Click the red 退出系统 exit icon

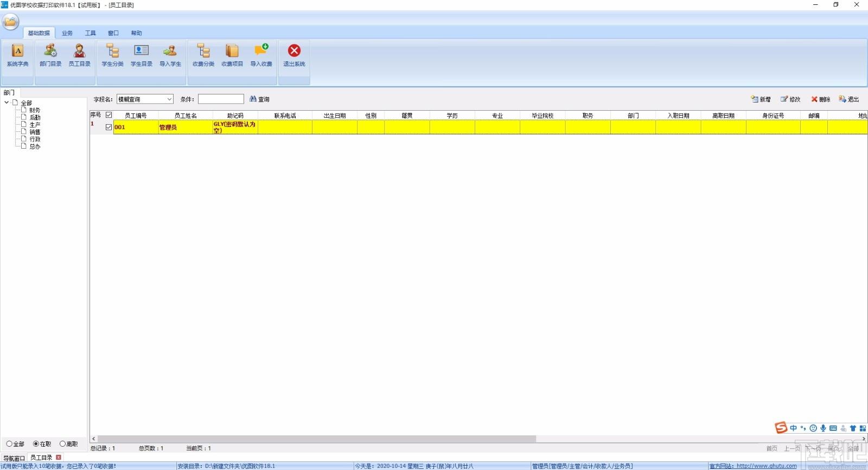[x=294, y=55]
